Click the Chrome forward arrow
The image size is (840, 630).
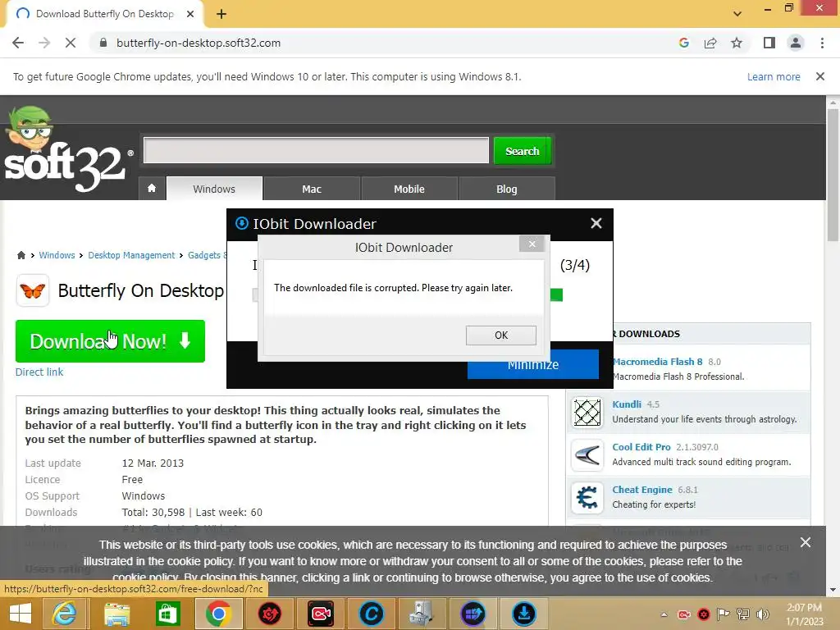(x=44, y=43)
